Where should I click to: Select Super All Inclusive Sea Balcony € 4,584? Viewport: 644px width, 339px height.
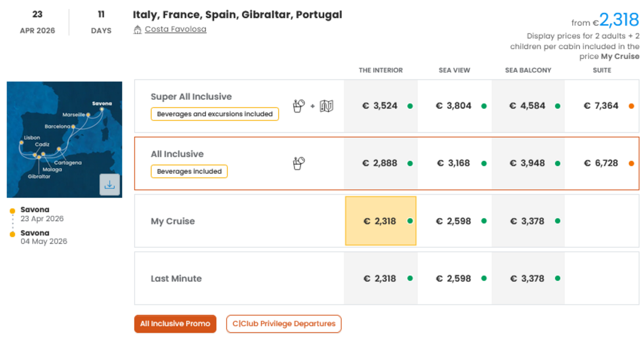coord(528,106)
